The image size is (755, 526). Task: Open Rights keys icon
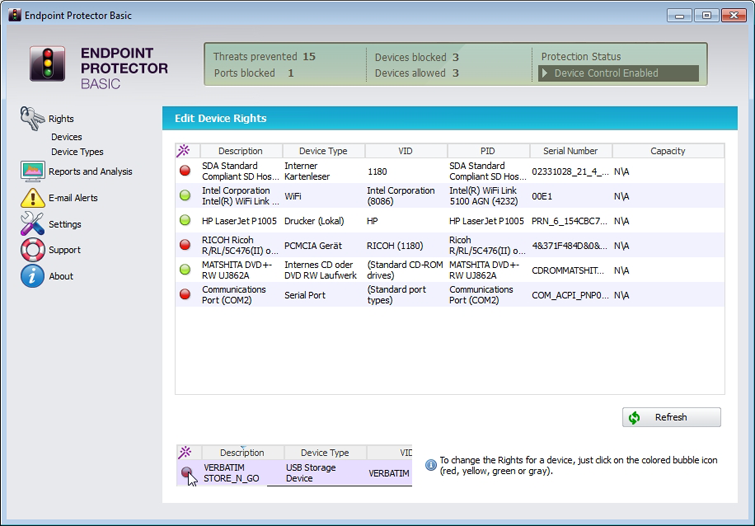[32, 118]
